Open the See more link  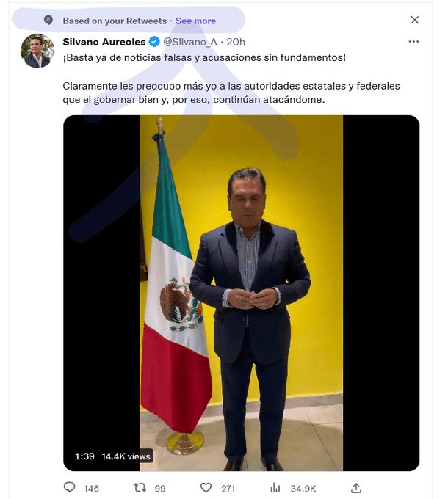coord(196,21)
